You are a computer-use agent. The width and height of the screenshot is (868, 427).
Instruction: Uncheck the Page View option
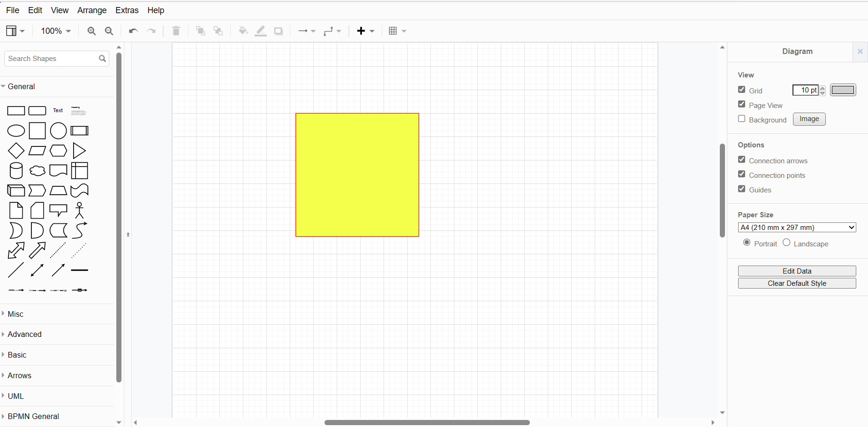[741, 104]
